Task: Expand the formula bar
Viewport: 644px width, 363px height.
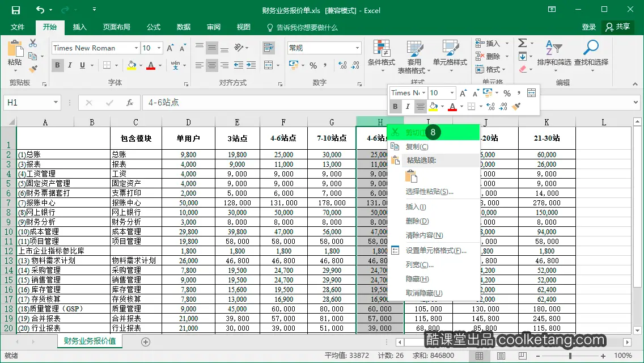Action: coord(636,102)
